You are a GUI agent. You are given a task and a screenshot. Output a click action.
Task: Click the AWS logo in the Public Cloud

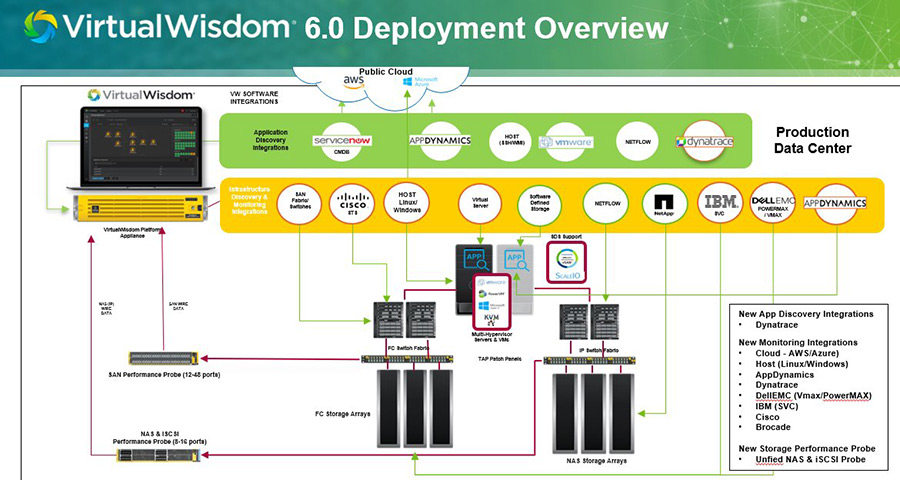[354, 82]
